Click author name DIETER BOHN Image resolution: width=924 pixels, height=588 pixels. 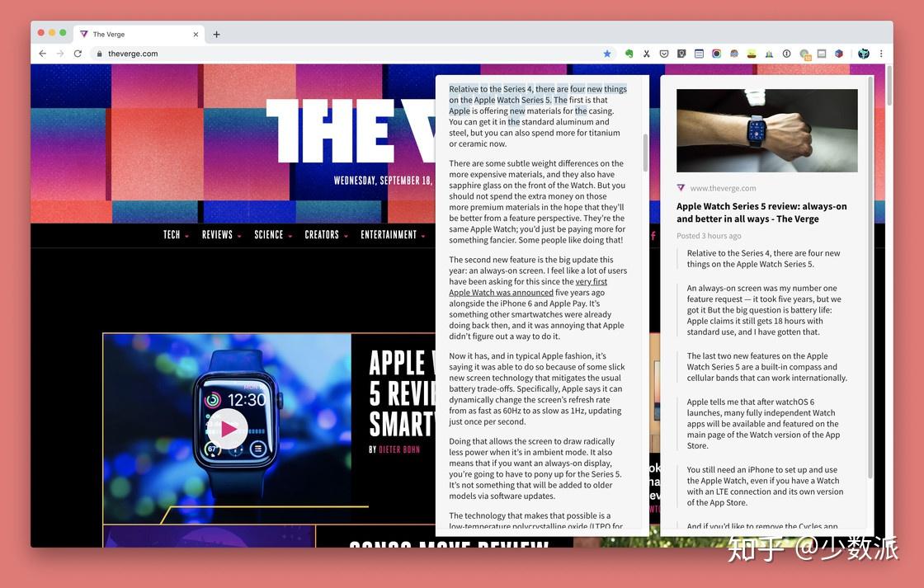399,449
